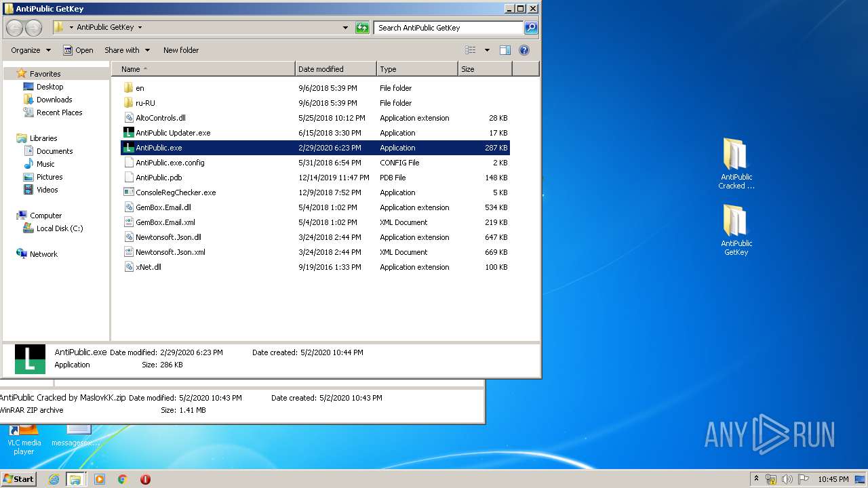The width and height of the screenshot is (868, 488).
Task: Click the Forward navigation arrow button
Action: tap(33, 28)
